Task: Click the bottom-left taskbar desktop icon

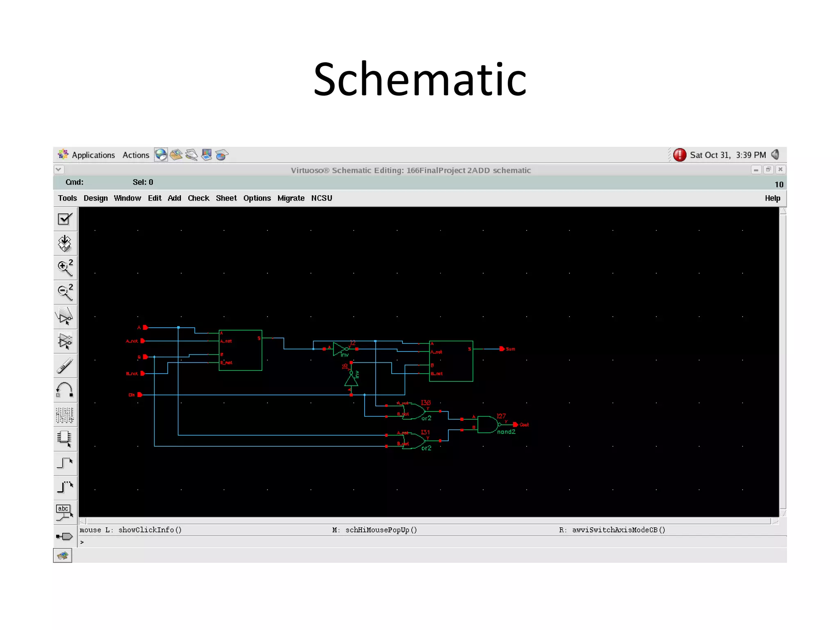Action: (63, 556)
